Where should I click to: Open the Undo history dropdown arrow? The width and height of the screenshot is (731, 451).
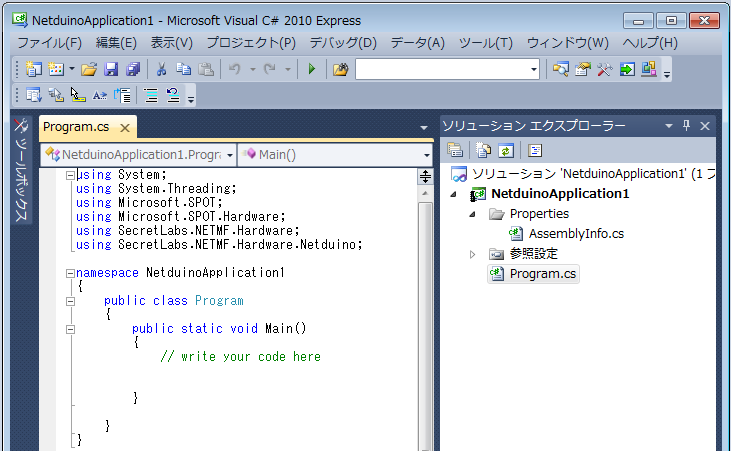click(252, 69)
